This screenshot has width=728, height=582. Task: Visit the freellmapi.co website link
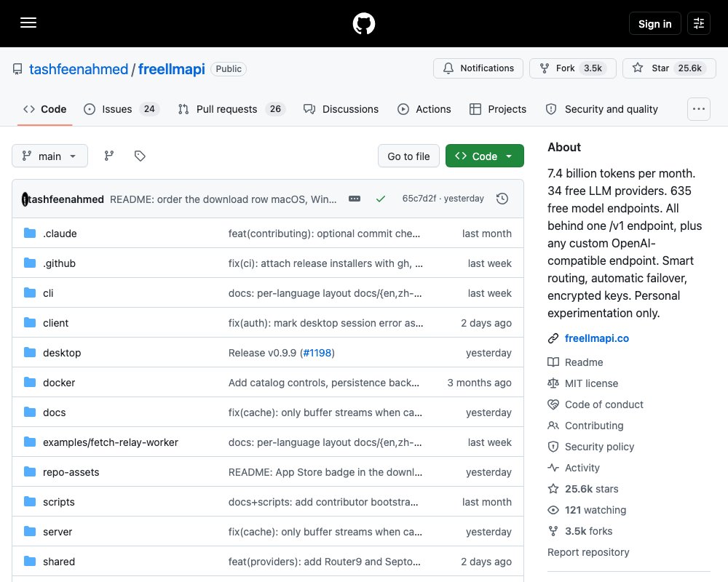tap(597, 338)
